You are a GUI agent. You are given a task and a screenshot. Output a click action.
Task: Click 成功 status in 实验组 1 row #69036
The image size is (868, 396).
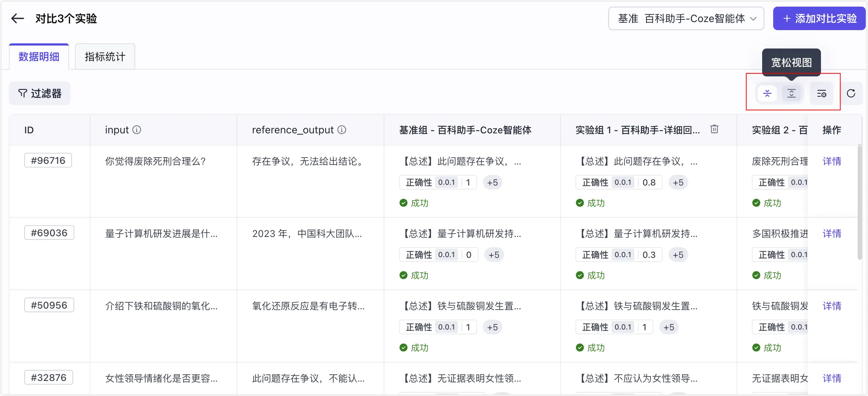tap(591, 275)
